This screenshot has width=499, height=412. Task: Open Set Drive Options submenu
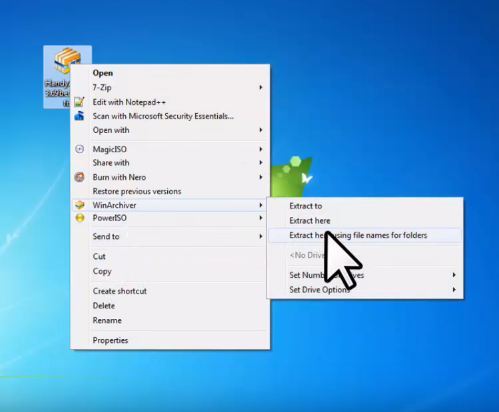[365, 290]
